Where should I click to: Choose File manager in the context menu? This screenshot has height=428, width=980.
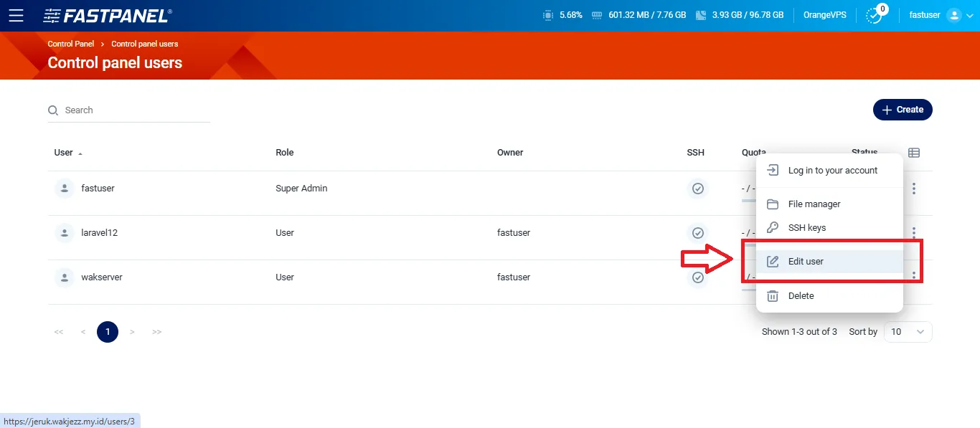(x=814, y=204)
